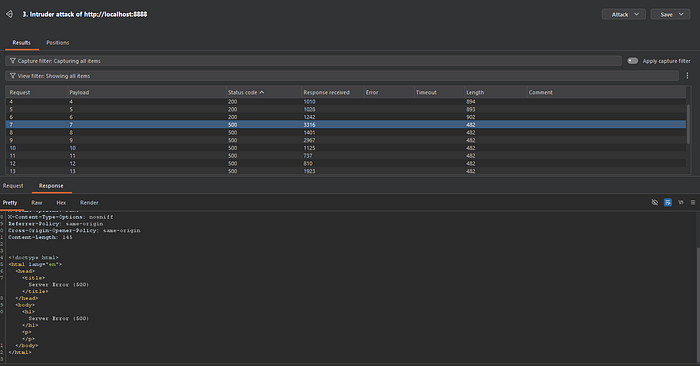The image size is (700, 366).
Task: Open the Attack dropdown menu
Action: point(624,14)
